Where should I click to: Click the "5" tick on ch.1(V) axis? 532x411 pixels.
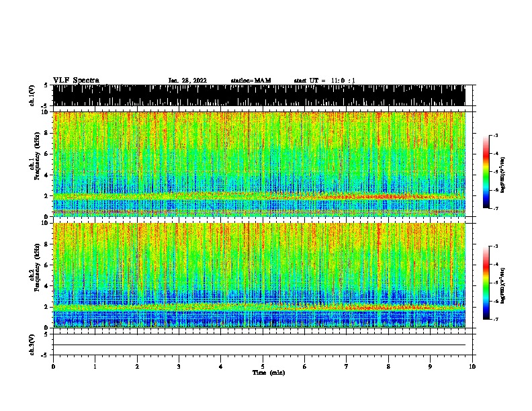(x=46, y=85)
